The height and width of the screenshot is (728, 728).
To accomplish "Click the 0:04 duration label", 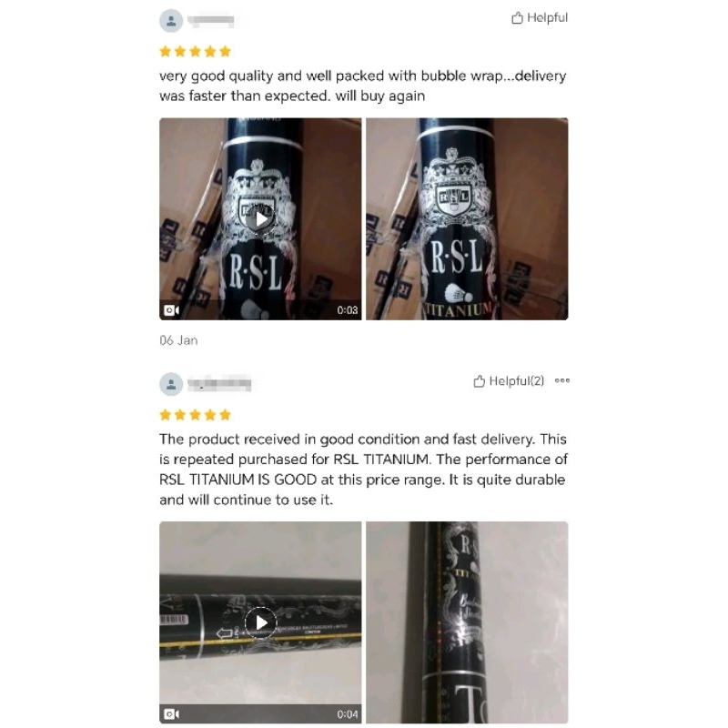I will [348, 714].
